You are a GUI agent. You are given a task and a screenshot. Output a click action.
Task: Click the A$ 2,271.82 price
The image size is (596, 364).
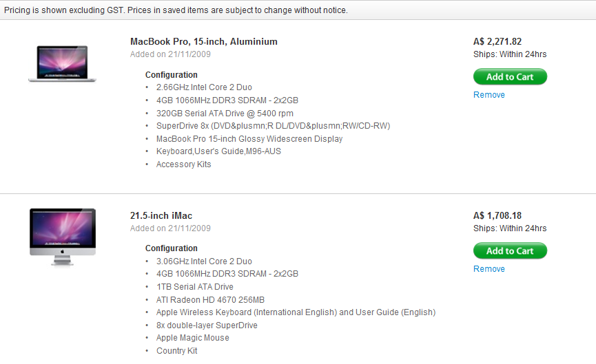(497, 41)
